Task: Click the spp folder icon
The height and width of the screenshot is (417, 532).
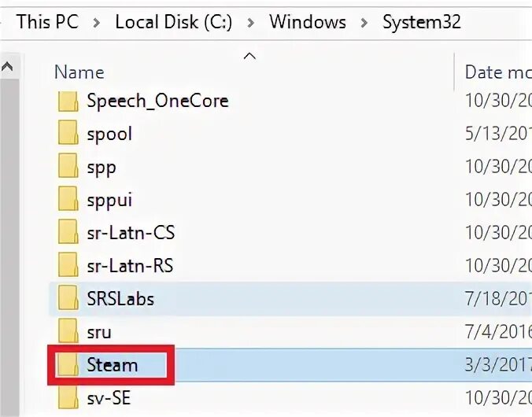Action: tap(68, 167)
